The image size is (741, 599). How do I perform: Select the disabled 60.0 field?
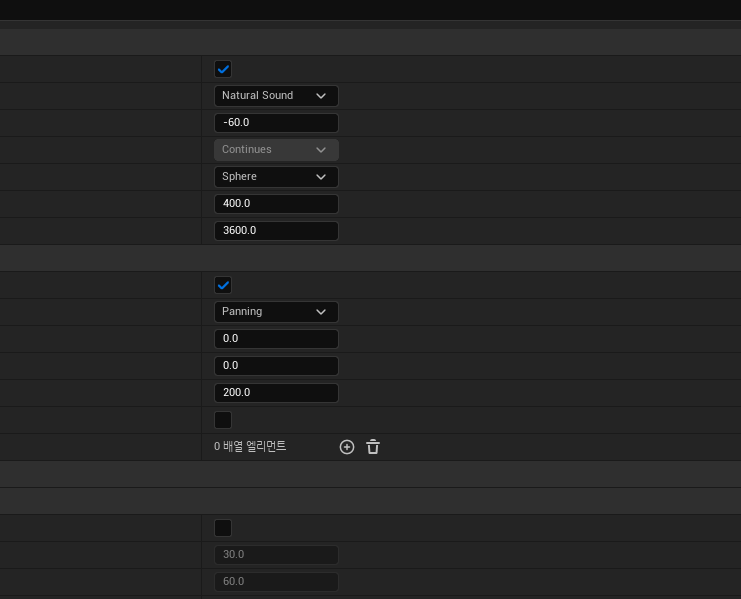276,582
